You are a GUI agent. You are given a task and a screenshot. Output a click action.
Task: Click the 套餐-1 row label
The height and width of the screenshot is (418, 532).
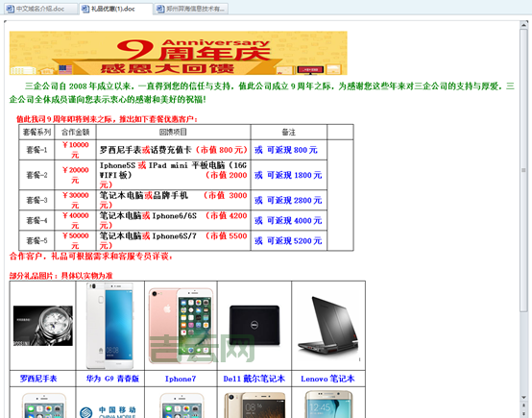(36, 150)
